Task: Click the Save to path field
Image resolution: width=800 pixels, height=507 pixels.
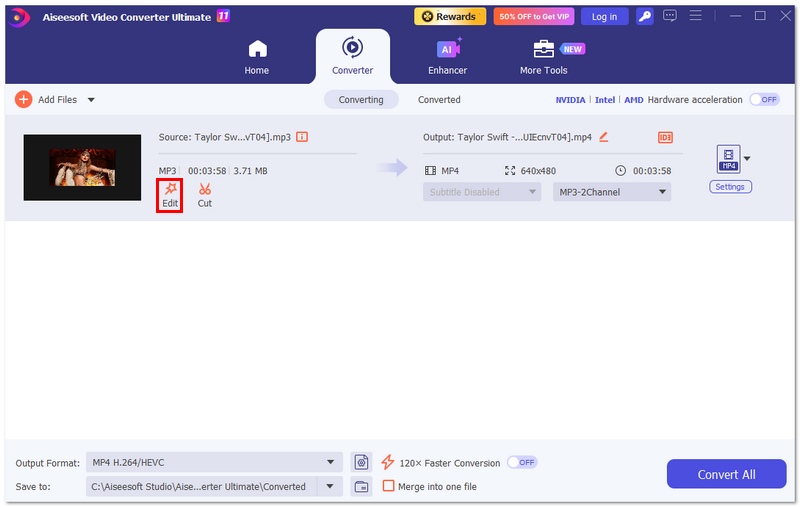Action: pos(202,487)
